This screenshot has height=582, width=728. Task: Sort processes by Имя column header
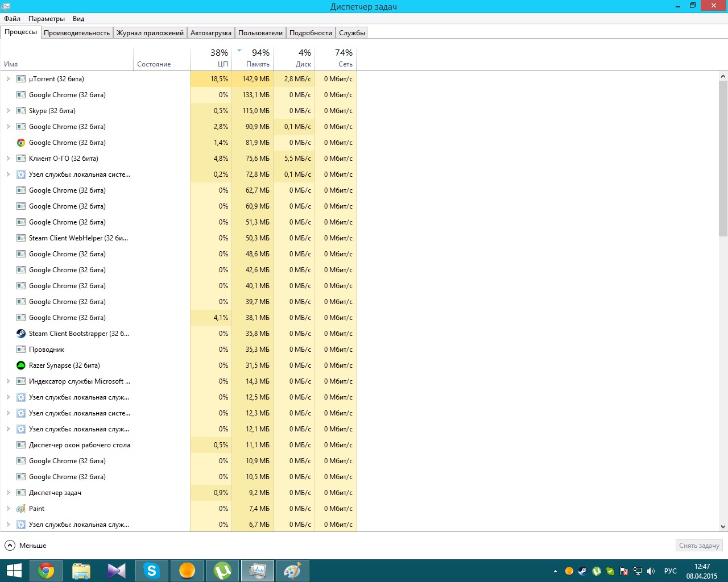pyautogui.click(x=67, y=58)
